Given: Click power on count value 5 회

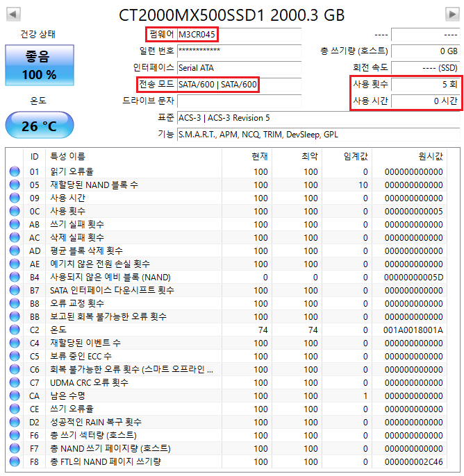Looking at the screenshot, I should (425, 85).
